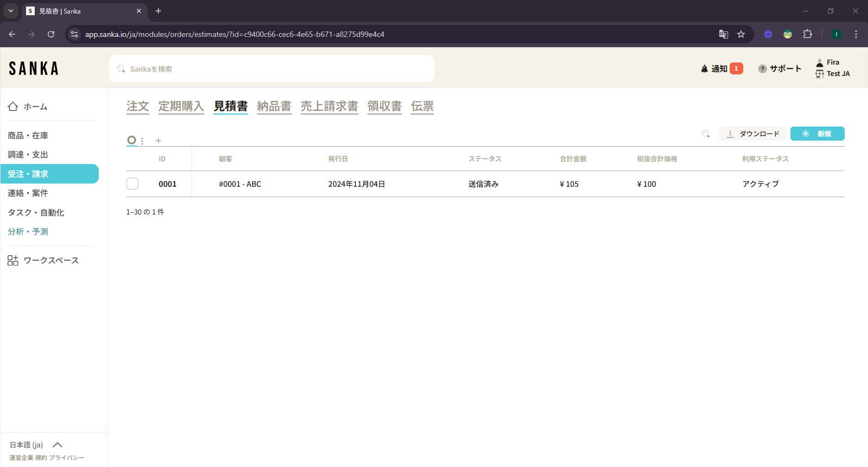868x467 pixels.
Task: Bookmark page with the star icon
Action: 741,34
